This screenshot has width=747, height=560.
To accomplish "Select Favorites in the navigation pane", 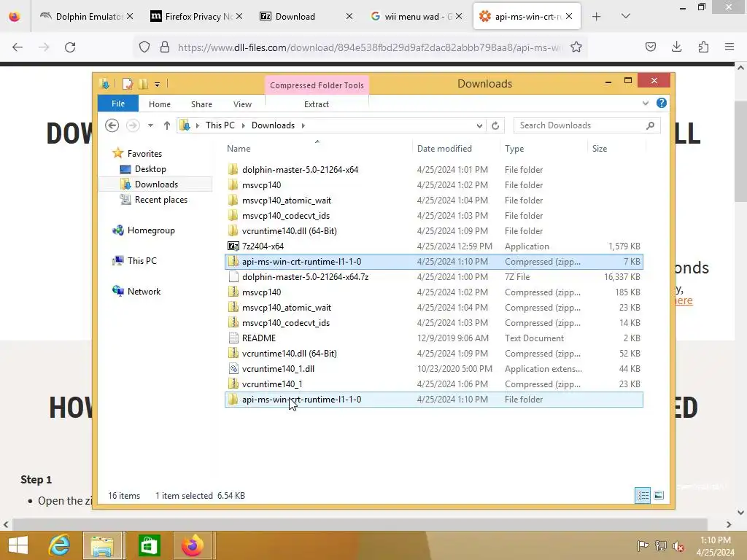I will [144, 153].
